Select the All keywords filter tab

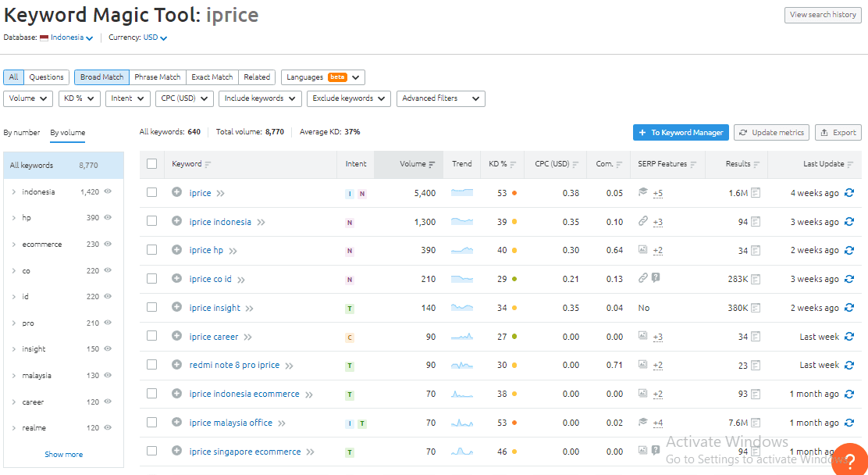[13, 77]
